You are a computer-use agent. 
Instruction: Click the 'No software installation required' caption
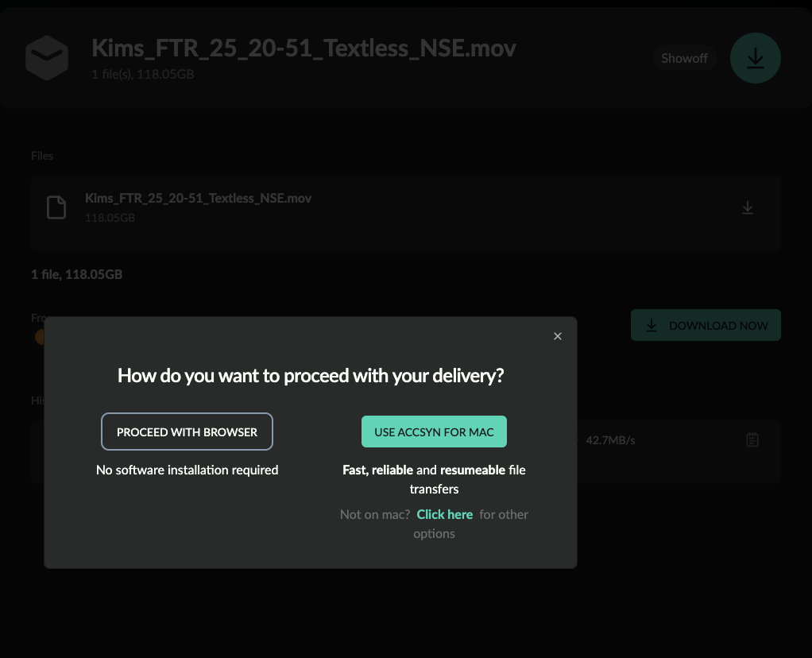tap(187, 470)
